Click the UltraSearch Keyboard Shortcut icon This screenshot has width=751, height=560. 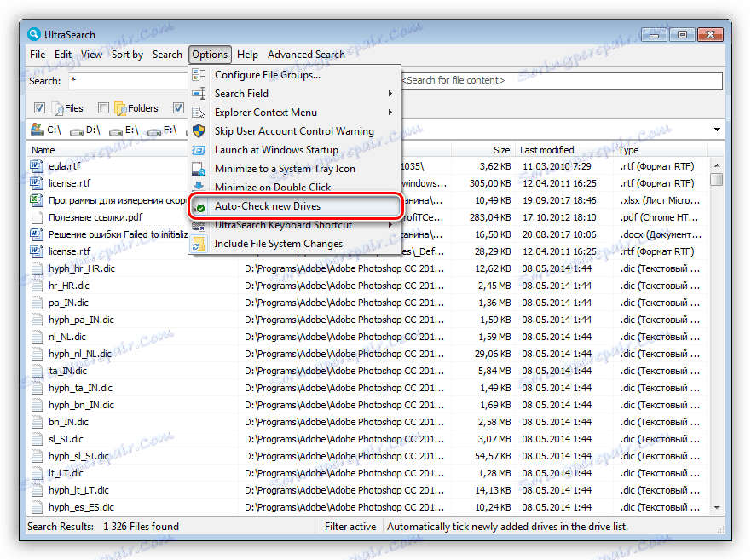(x=199, y=225)
